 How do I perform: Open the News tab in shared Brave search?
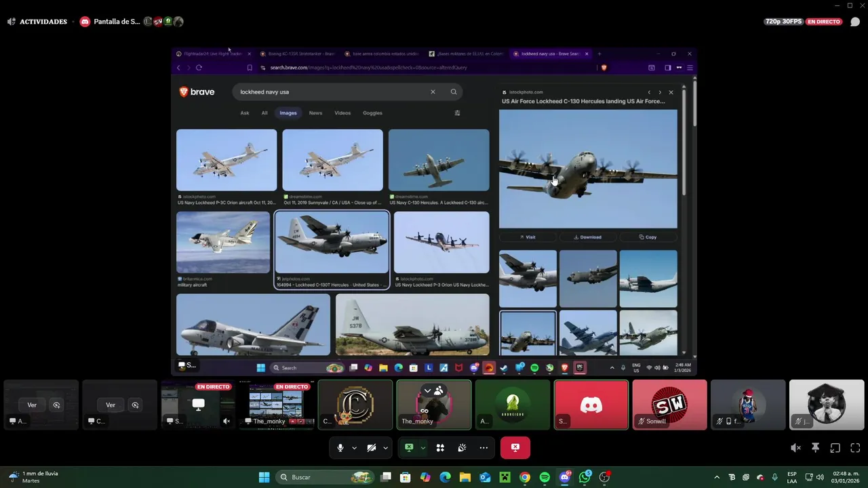pyautogui.click(x=315, y=113)
